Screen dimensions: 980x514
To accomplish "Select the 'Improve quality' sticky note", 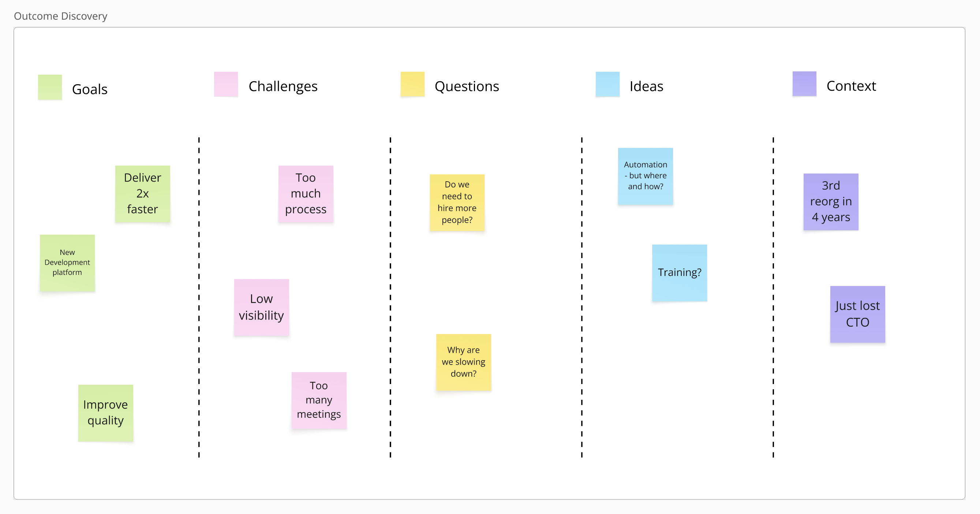I will pyautogui.click(x=106, y=413).
